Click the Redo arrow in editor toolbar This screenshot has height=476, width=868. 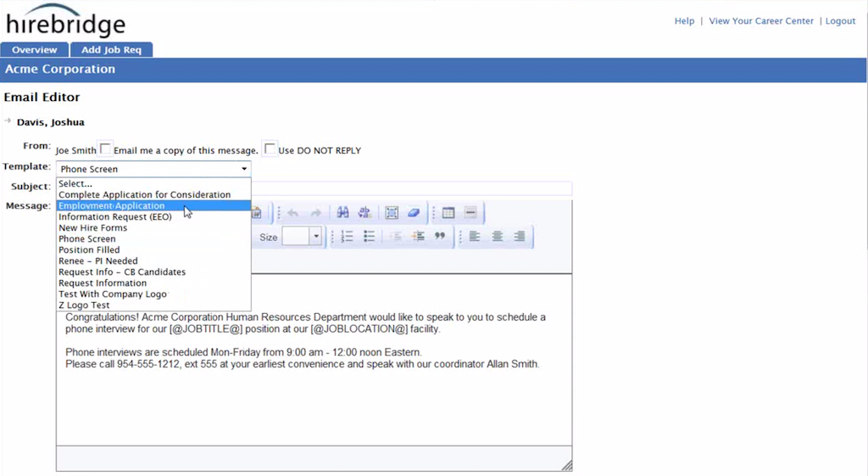point(315,213)
